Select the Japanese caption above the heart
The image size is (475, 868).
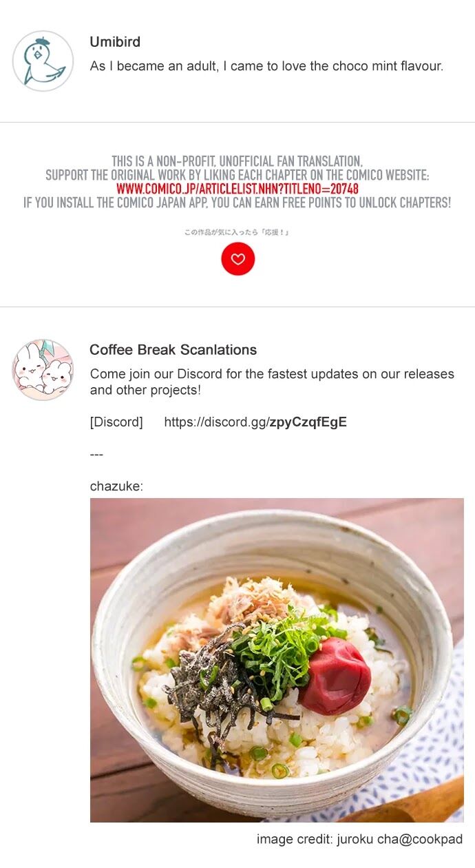coord(237,232)
